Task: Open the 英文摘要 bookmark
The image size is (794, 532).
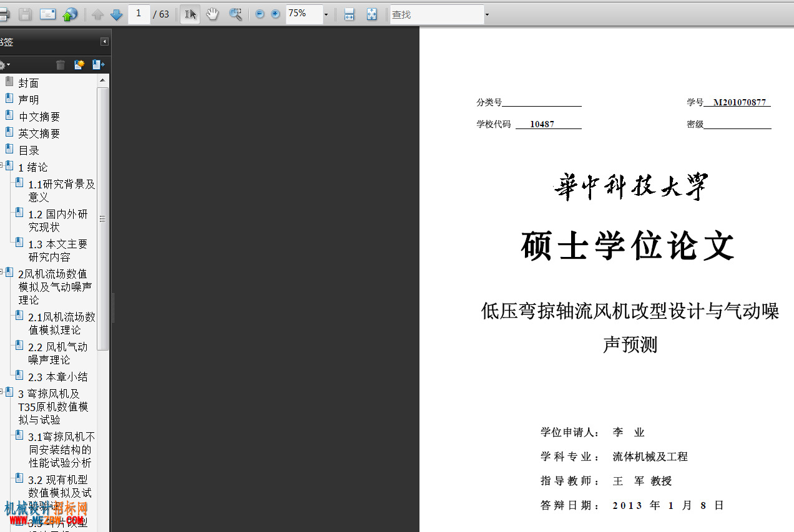Action: 39,133
